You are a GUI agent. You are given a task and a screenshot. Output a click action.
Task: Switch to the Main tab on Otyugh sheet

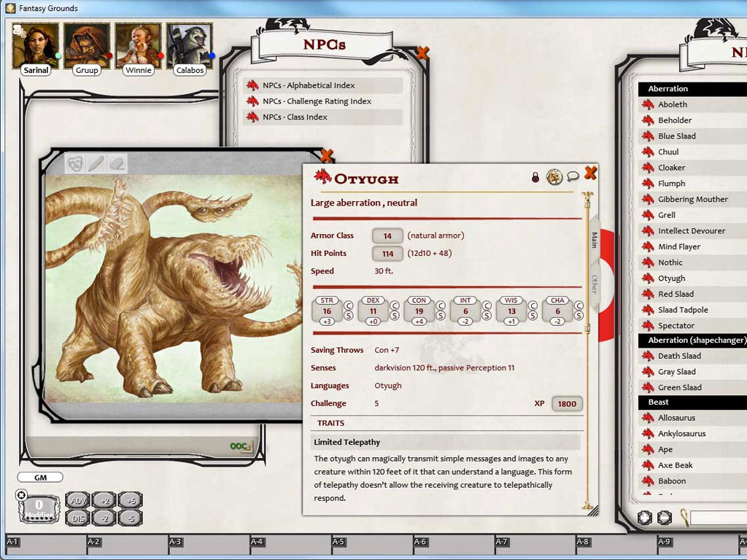pyautogui.click(x=595, y=240)
